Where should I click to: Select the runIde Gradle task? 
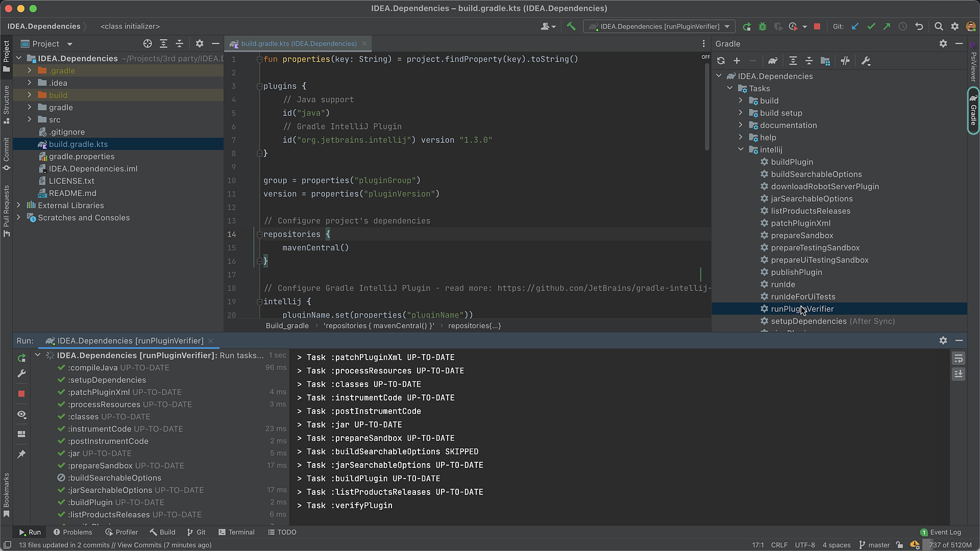(x=783, y=284)
